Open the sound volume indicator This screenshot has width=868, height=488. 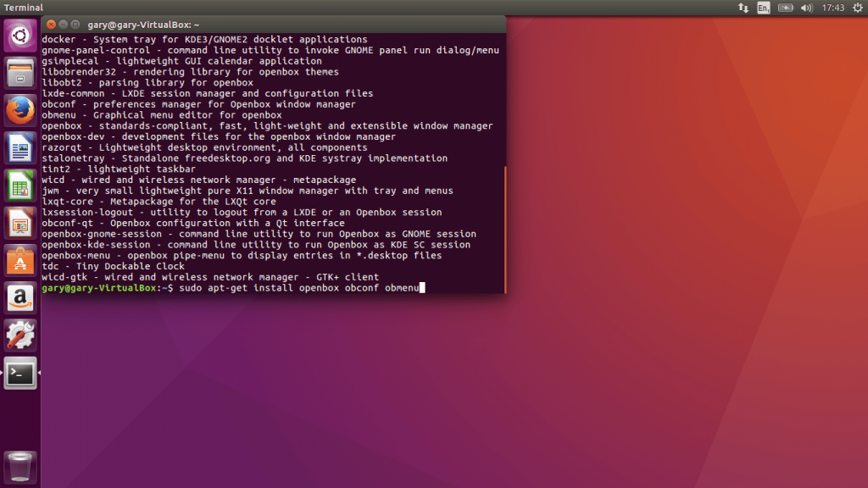(807, 8)
